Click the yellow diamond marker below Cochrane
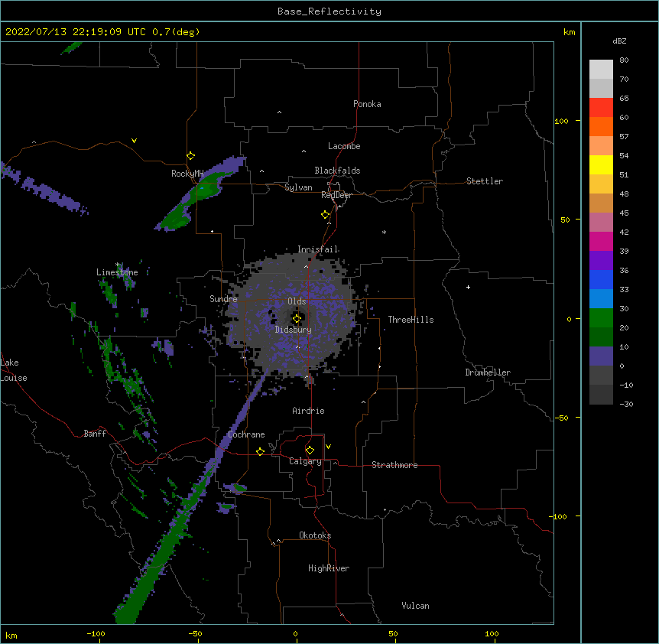Screen dimensions: 659x644 point(260,451)
